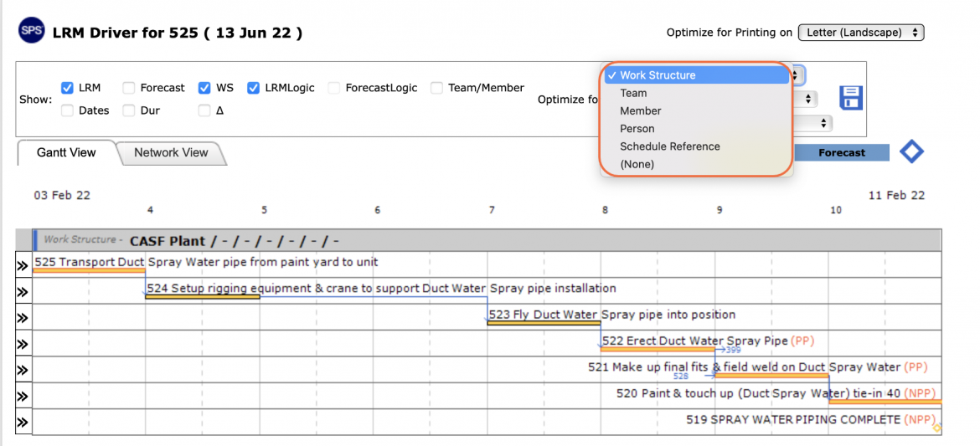Select Work Structure in the dropdown list
Screen dimensions: 980x446
click(696, 75)
